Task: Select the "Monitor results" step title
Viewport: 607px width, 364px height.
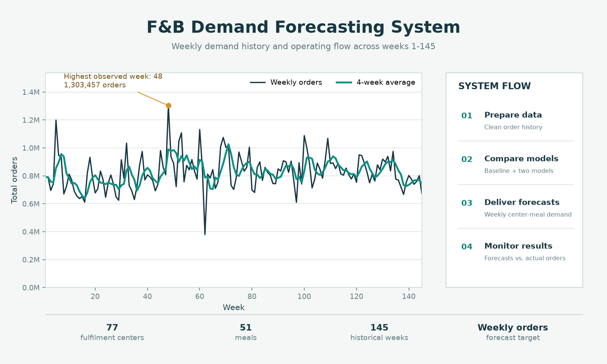Action: tap(518, 246)
